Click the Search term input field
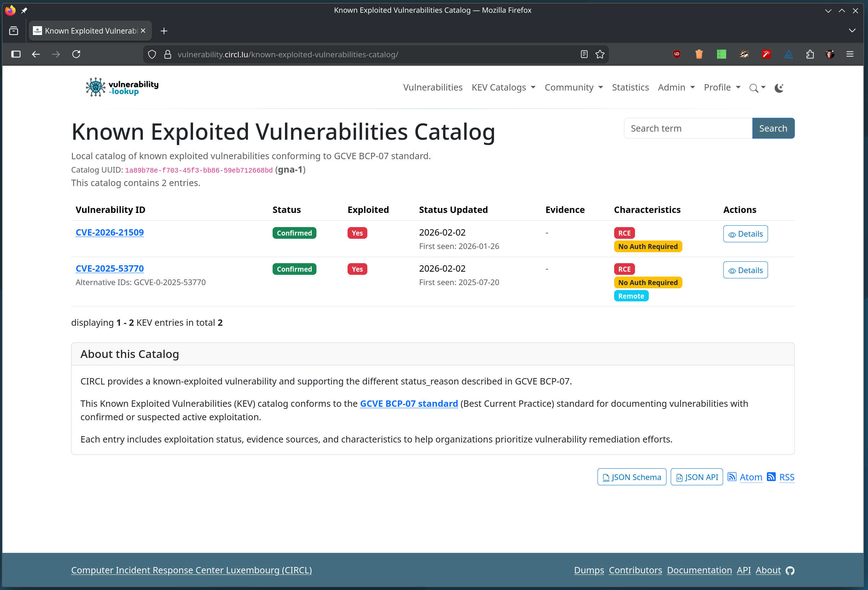The width and height of the screenshot is (868, 590). point(688,128)
